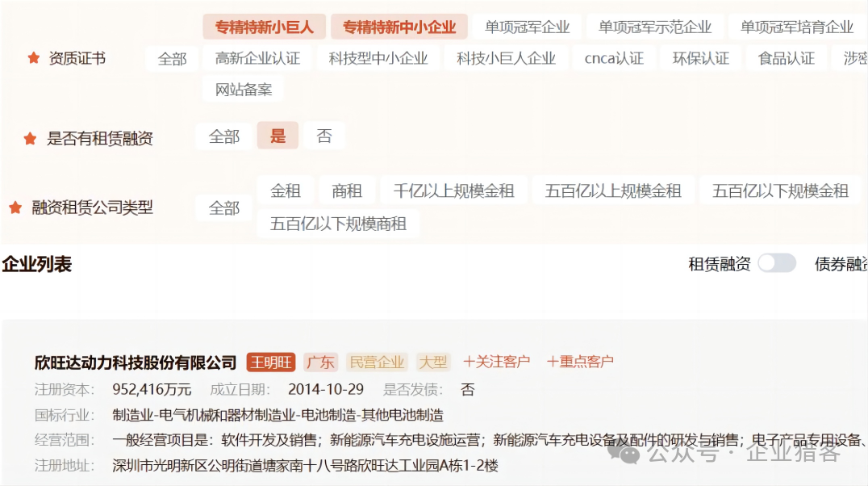Click the star icon beside 是否有租赁融资
Image resolution: width=868 pixels, height=486 pixels.
30,138
